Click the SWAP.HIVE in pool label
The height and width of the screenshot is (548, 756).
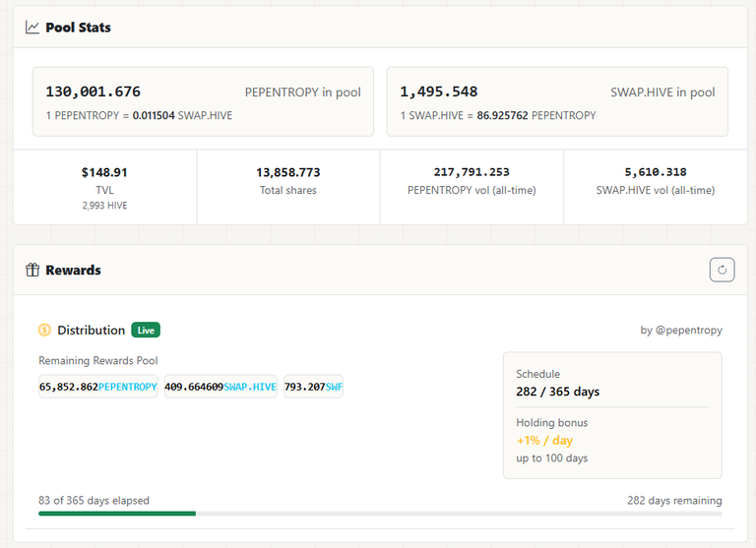(x=662, y=92)
